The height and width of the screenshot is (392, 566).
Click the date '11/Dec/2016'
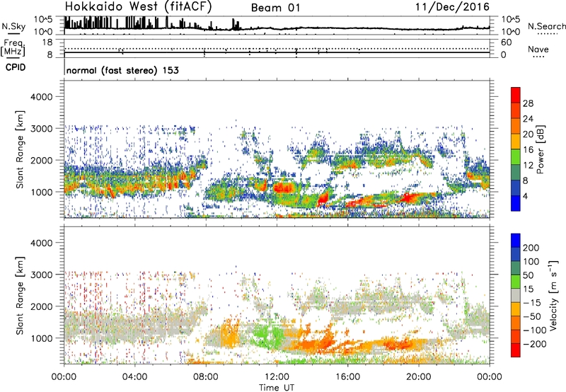coord(452,7)
